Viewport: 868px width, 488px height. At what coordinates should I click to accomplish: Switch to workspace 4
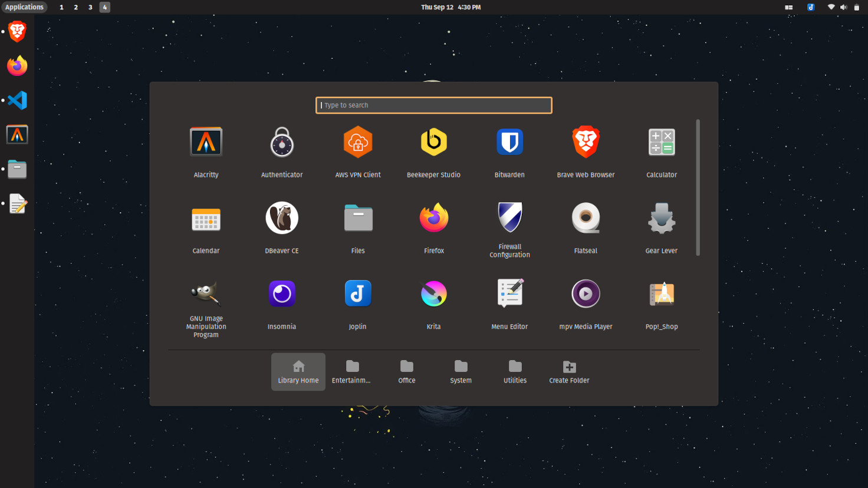point(105,7)
